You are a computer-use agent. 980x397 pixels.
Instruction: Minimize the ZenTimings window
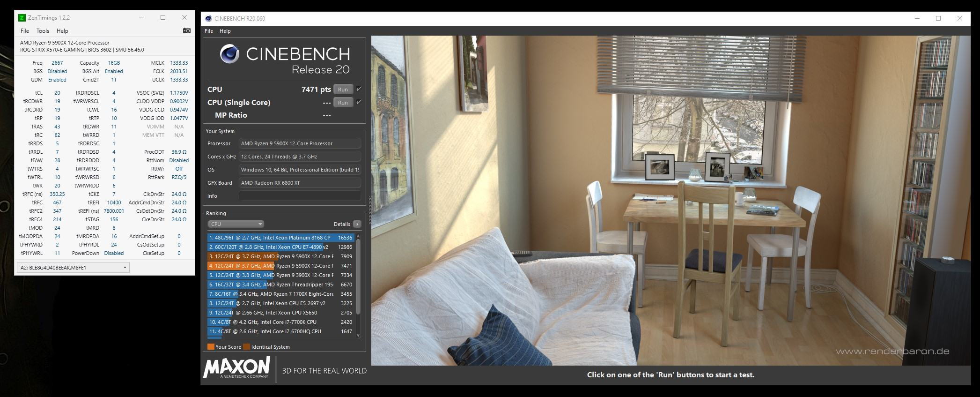[142, 17]
